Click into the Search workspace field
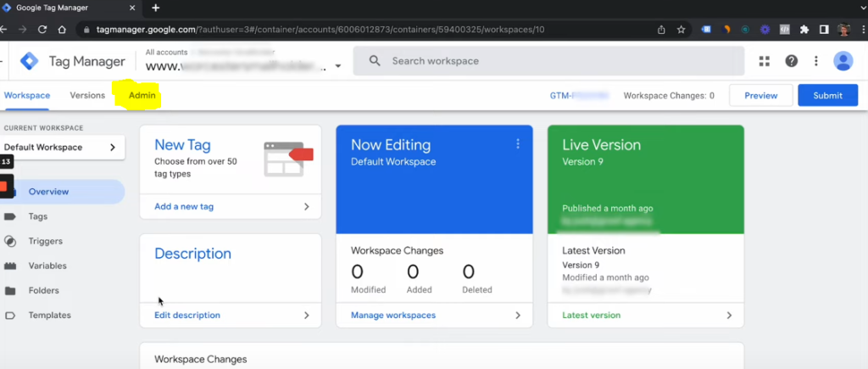This screenshot has height=369, width=868. pyautogui.click(x=548, y=61)
